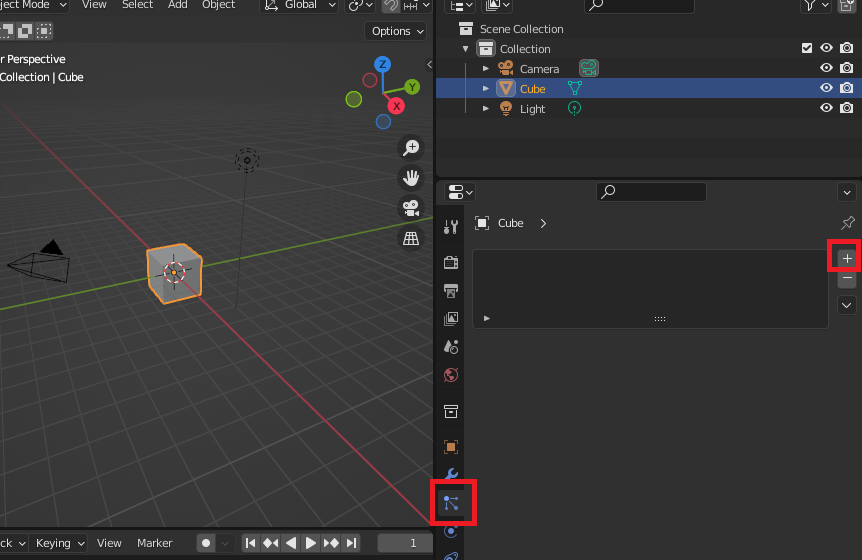Pin the properties context
This screenshot has width=862, height=560.
pos(848,223)
